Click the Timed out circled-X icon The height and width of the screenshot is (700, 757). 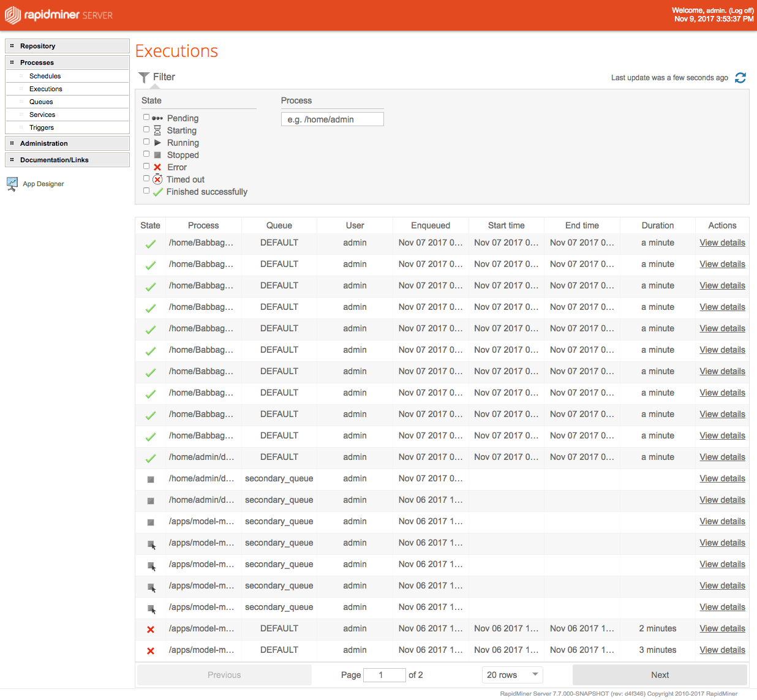(157, 179)
